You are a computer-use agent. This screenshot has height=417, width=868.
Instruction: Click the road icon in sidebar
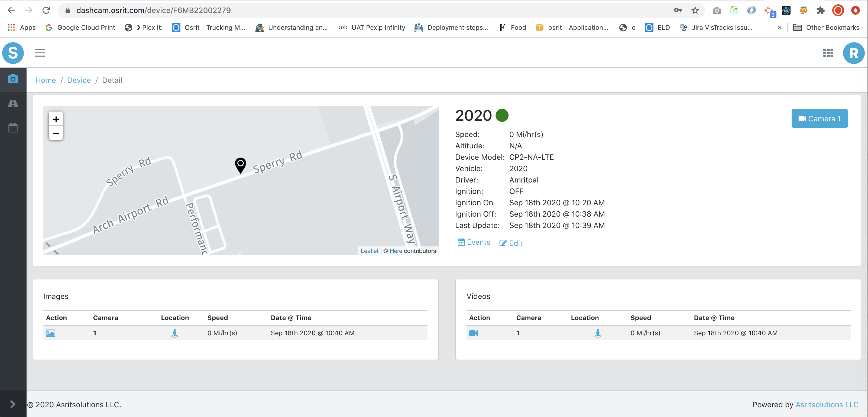click(x=13, y=103)
